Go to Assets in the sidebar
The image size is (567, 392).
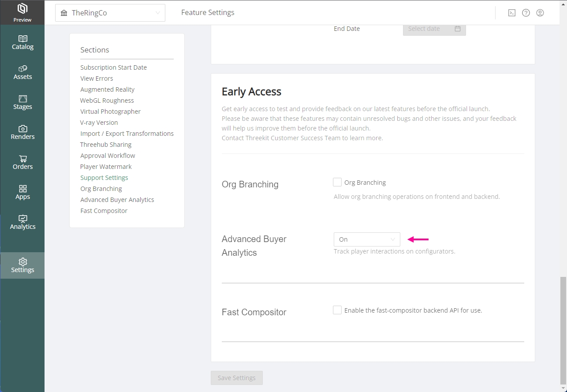pos(22,69)
